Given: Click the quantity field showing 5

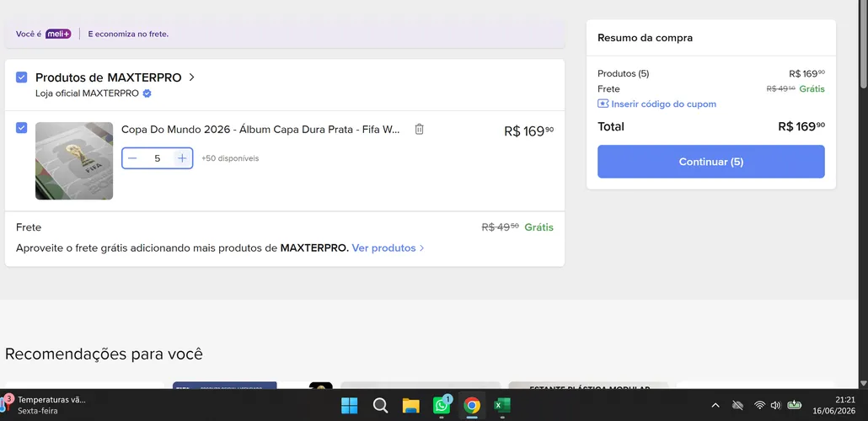Looking at the screenshot, I should [x=158, y=158].
